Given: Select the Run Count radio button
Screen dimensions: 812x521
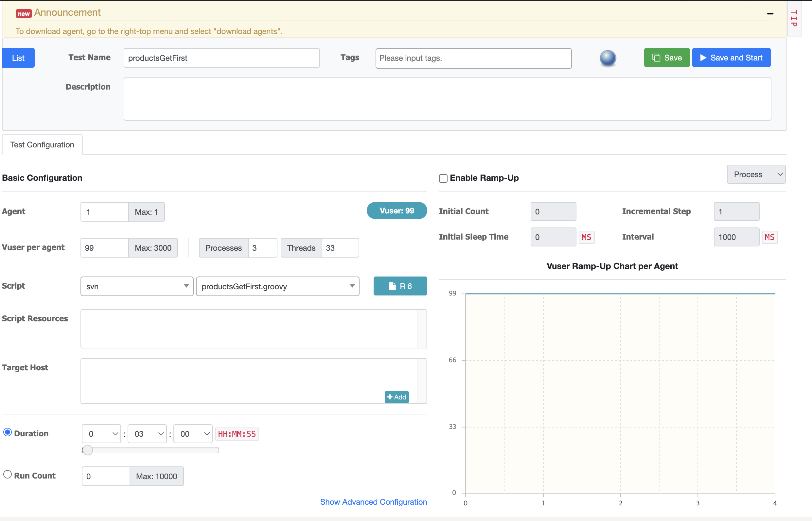Looking at the screenshot, I should click(8, 474).
